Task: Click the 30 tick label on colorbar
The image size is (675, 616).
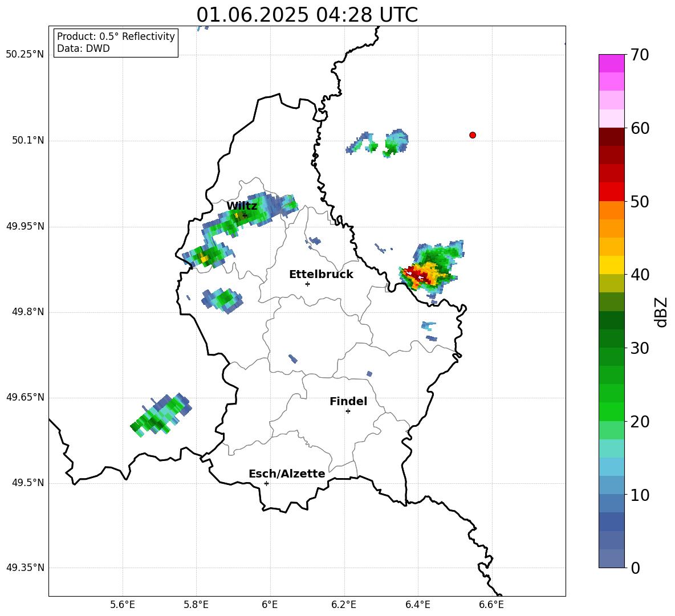Action: [640, 348]
